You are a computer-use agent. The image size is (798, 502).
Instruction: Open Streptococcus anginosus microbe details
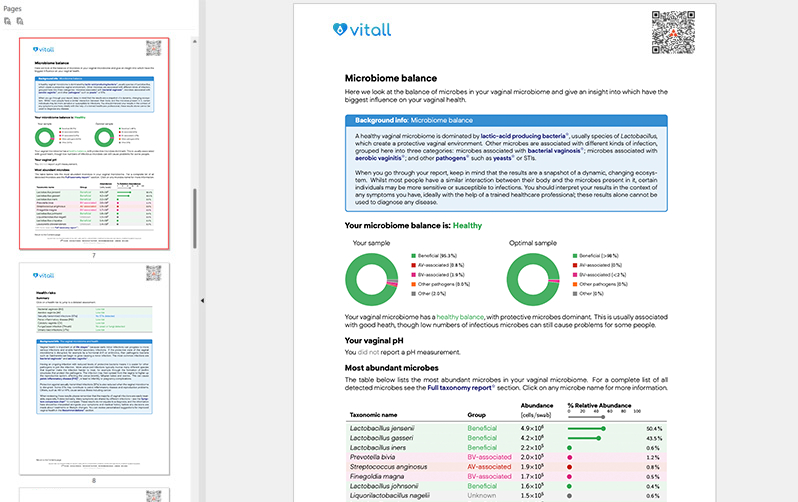coord(388,467)
